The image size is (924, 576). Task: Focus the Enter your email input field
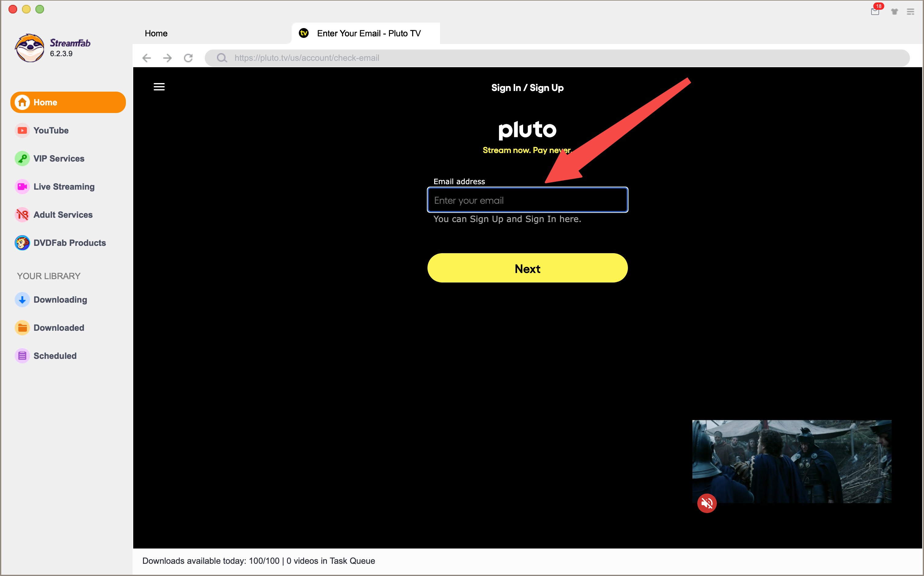527,200
